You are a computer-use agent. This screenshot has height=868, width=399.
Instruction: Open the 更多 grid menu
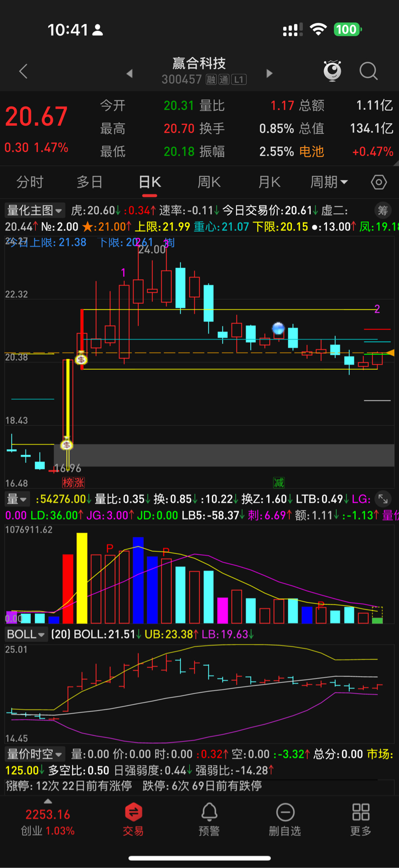(x=361, y=820)
